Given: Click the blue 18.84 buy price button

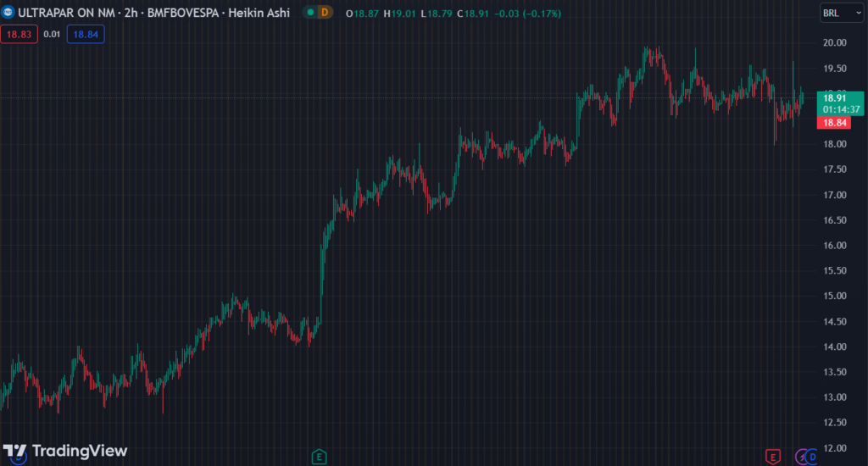Looking at the screenshot, I should 86,34.
